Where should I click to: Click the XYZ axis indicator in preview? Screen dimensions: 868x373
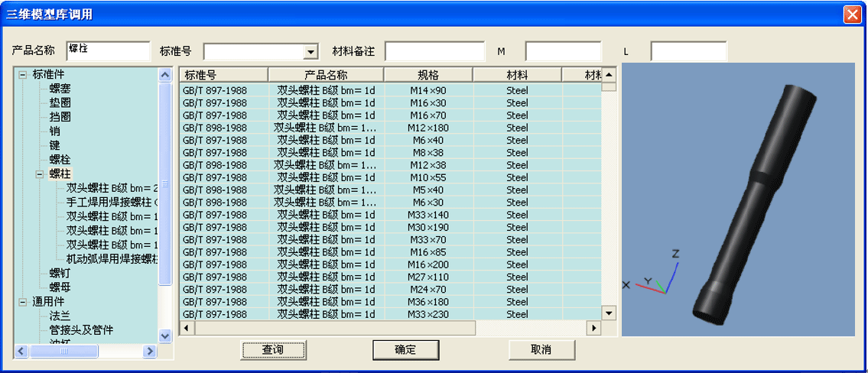(x=652, y=271)
